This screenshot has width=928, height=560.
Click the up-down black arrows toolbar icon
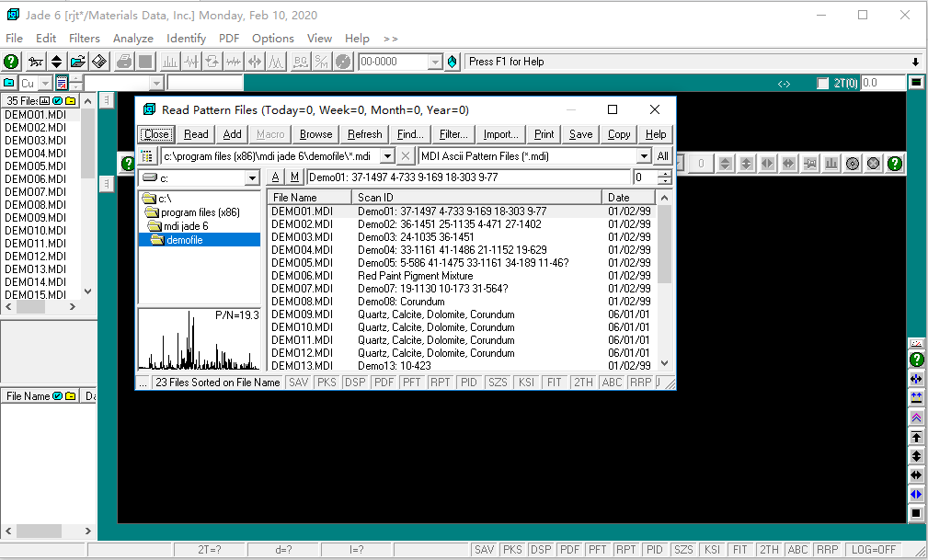56,62
